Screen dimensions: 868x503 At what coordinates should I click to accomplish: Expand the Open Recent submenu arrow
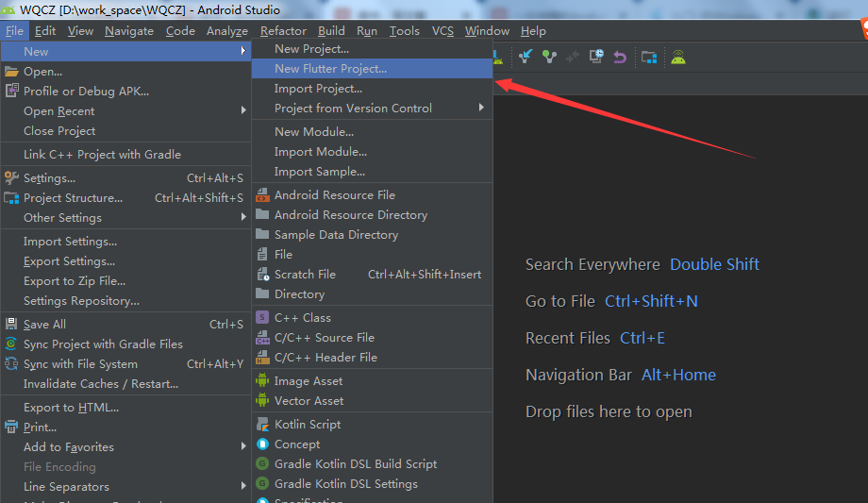pos(243,110)
